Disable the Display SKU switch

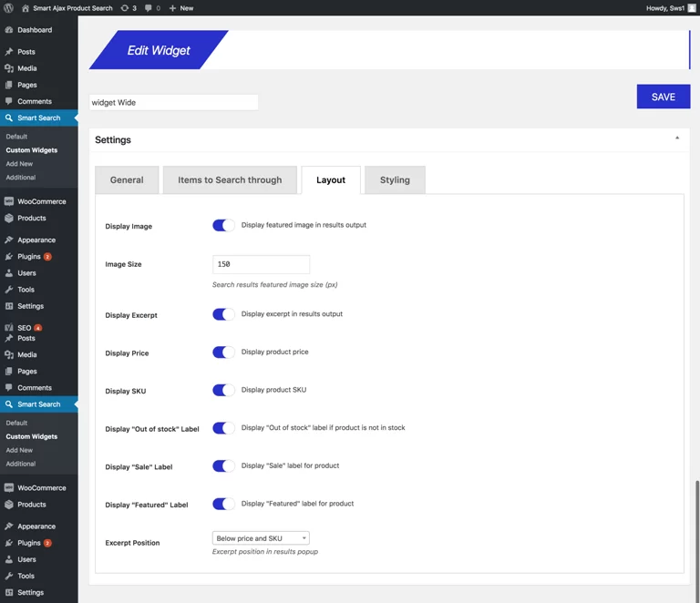(x=223, y=390)
